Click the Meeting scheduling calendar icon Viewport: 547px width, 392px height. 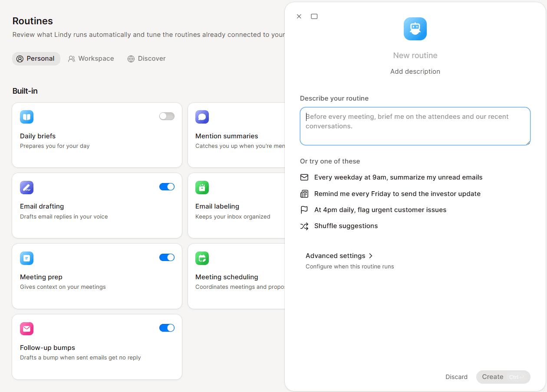pos(202,258)
